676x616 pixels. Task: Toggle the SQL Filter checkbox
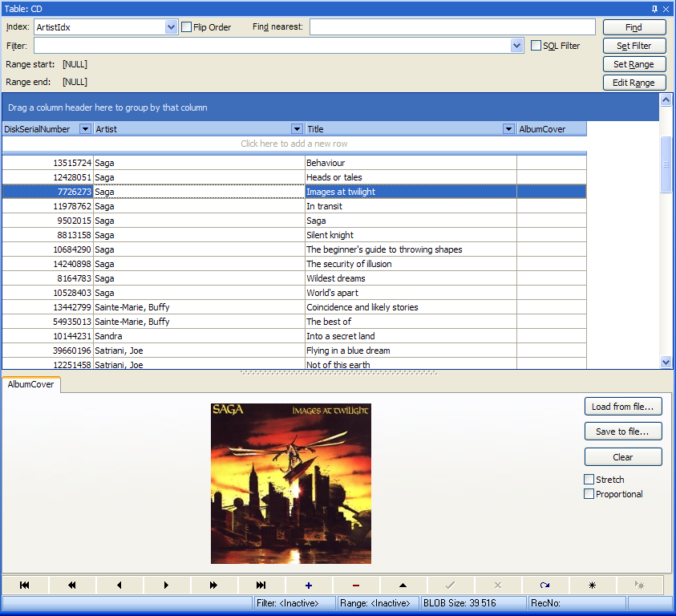coord(536,46)
